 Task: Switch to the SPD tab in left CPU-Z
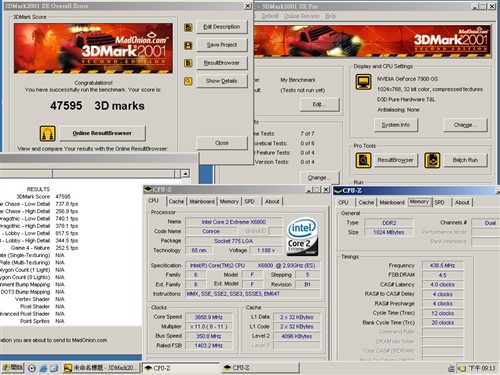tap(249, 201)
